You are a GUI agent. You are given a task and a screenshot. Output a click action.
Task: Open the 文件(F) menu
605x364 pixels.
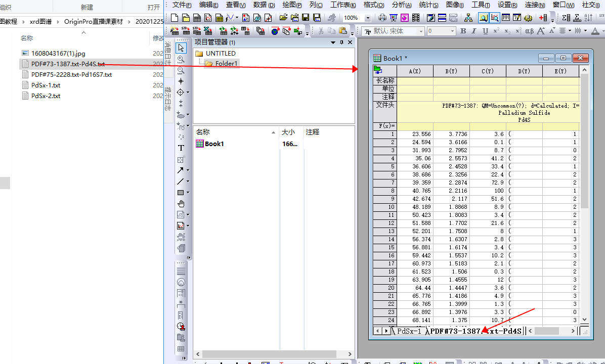pos(182,5)
